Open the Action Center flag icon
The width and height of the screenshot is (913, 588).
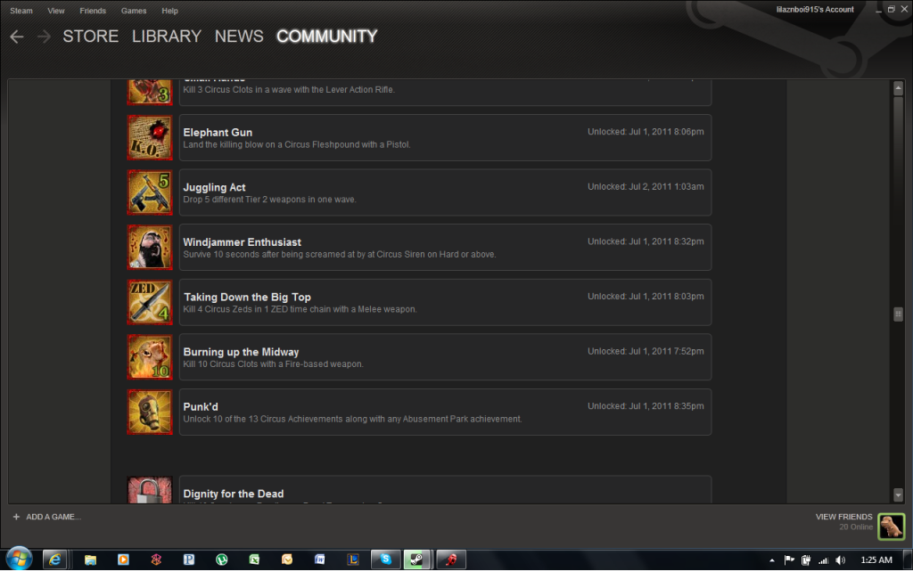[x=789, y=560]
